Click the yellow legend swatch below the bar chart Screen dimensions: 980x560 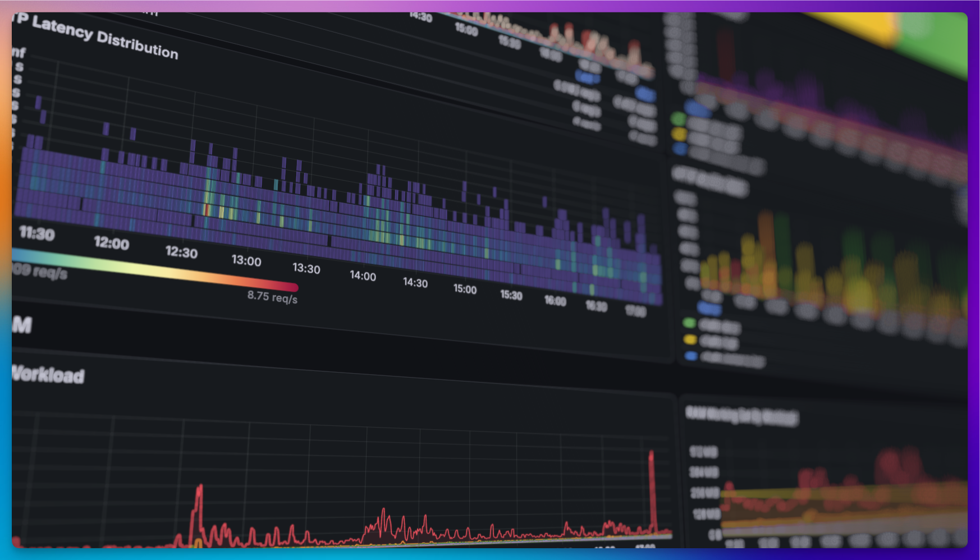[690, 339]
